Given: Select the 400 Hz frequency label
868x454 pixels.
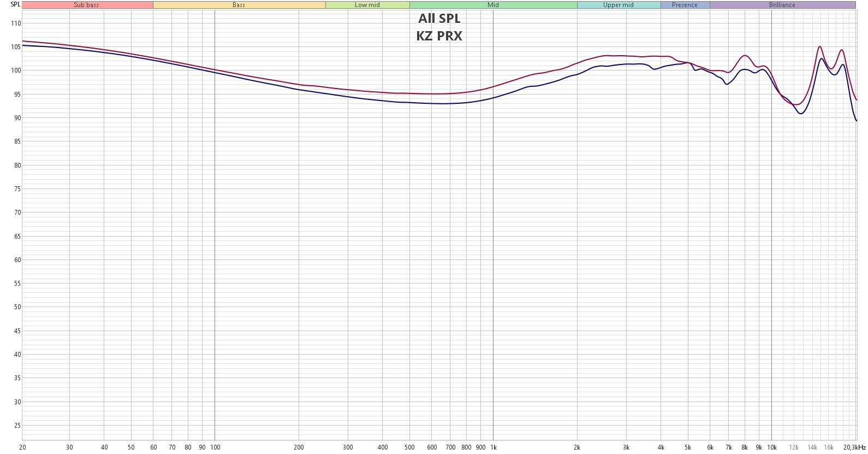Looking at the screenshot, I should click(383, 447).
